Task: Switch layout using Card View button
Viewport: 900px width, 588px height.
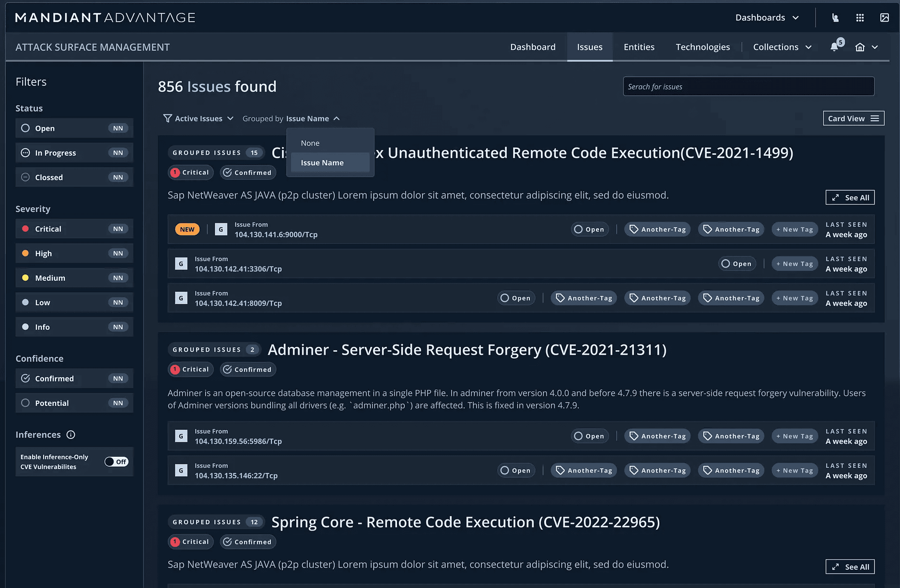Action: [x=853, y=118]
